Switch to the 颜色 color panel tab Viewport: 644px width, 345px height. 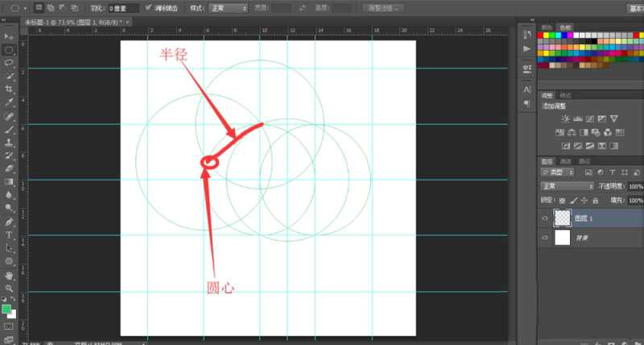[547, 27]
